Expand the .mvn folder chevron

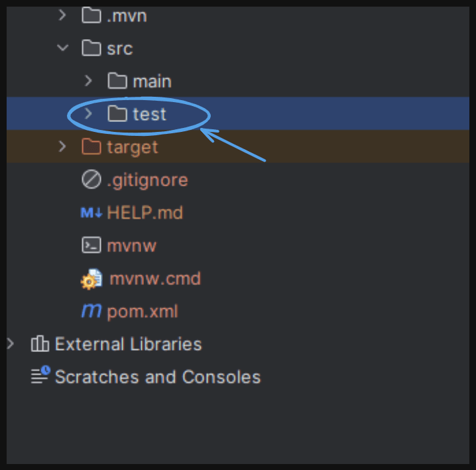coord(62,15)
